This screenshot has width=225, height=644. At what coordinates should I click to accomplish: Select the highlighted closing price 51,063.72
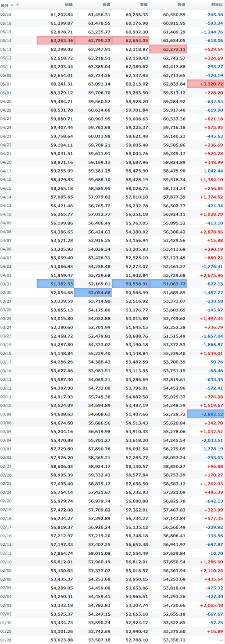(167, 283)
